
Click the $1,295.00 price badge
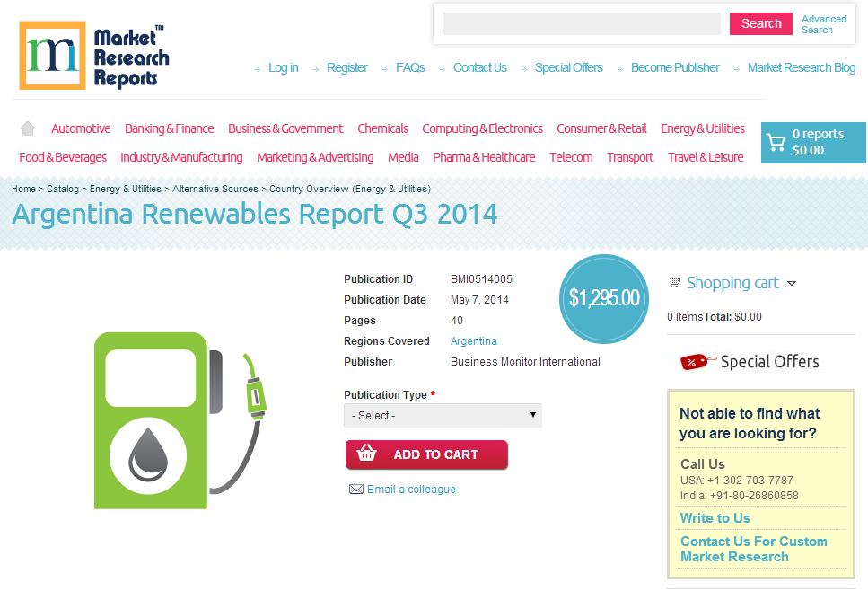tap(604, 298)
